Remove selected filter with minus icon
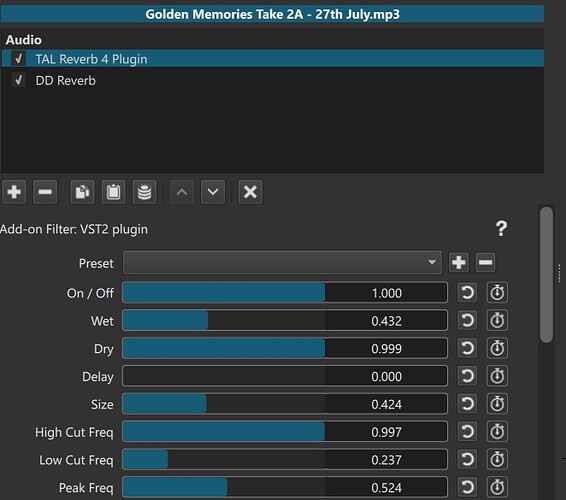 45,192
